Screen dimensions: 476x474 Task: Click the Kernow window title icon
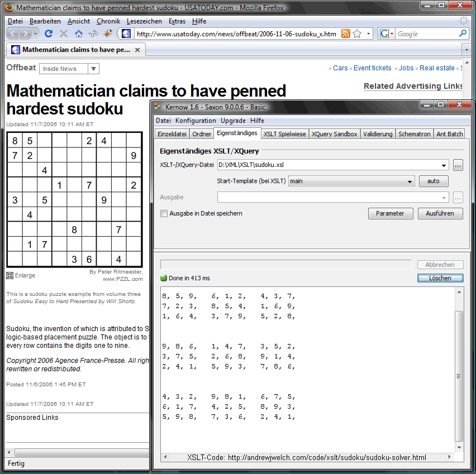(157, 107)
